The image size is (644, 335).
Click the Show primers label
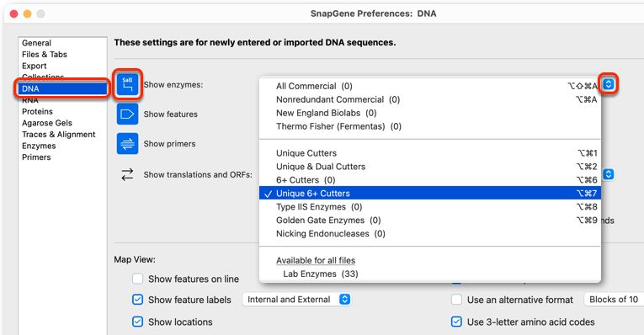169,144
